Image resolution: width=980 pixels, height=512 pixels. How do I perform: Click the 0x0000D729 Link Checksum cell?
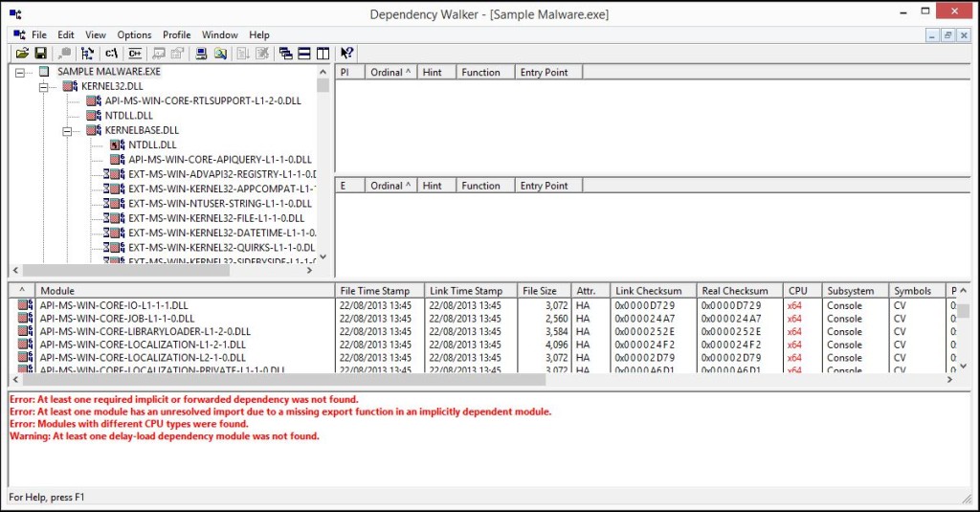[x=644, y=305]
